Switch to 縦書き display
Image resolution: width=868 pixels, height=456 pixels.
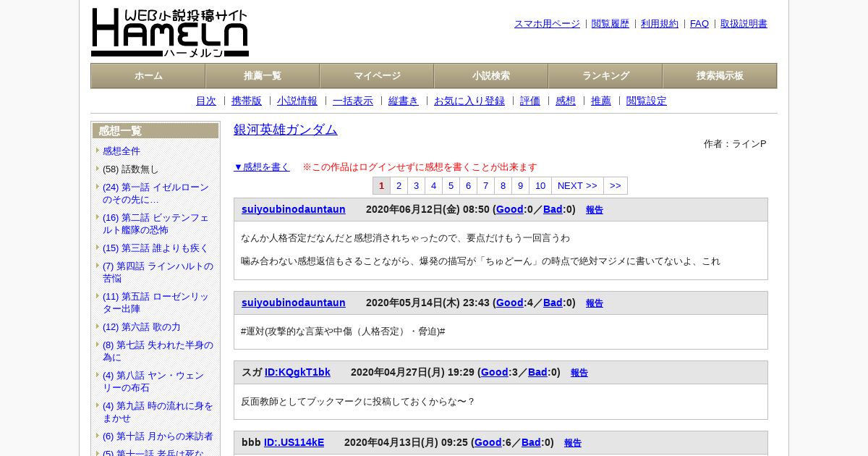click(404, 101)
